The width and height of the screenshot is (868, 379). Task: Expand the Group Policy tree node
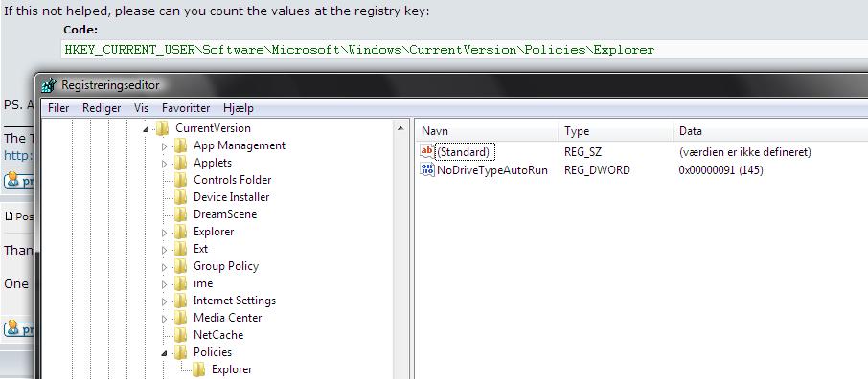coord(164,267)
